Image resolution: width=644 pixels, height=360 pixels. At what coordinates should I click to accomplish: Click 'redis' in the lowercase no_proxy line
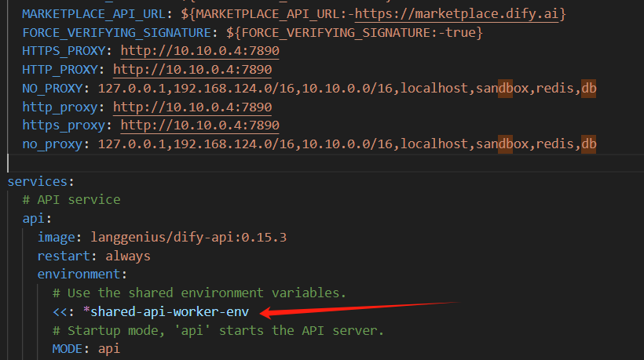(554, 144)
